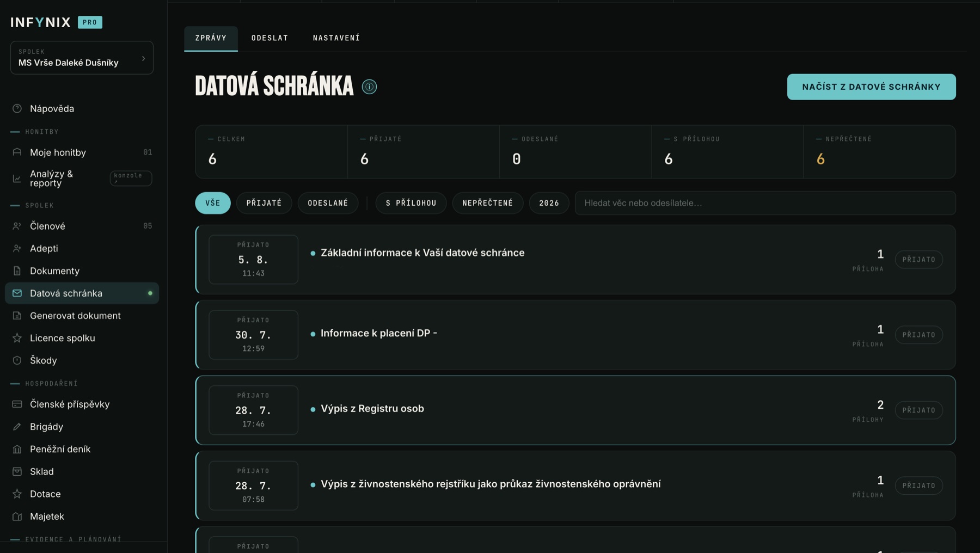The width and height of the screenshot is (980, 553).
Task: Select the Vše filter chip
Action: coord(213,203)
